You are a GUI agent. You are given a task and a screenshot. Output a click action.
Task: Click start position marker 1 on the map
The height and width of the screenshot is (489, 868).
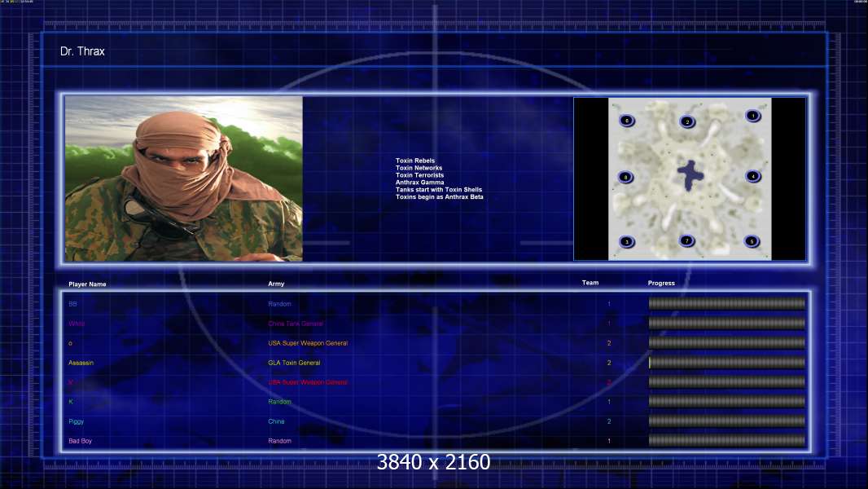click(752, 116)
